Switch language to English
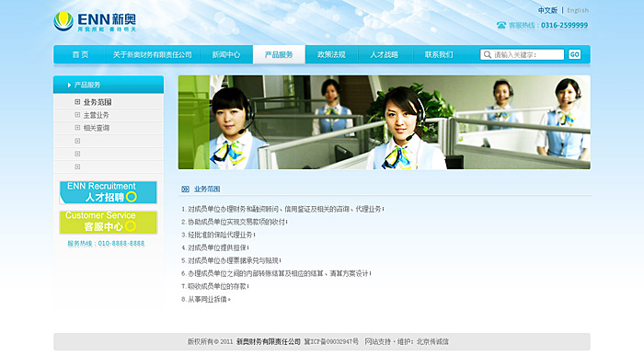The image size is (644, 356). pos(578,10)
